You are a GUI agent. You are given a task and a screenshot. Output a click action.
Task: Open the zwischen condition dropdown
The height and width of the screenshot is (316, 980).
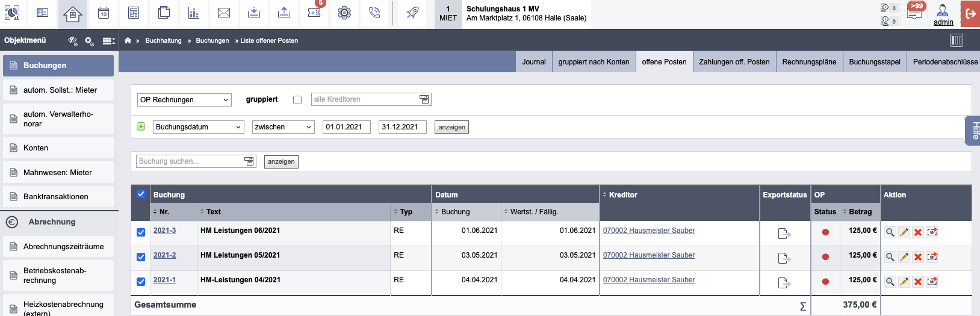click(x=284, y=127)
